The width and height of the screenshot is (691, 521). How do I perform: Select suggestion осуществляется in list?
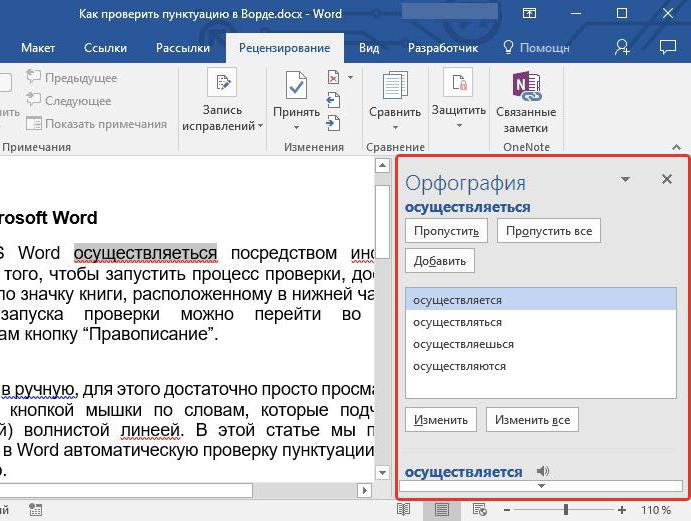(x=541, y=300)
